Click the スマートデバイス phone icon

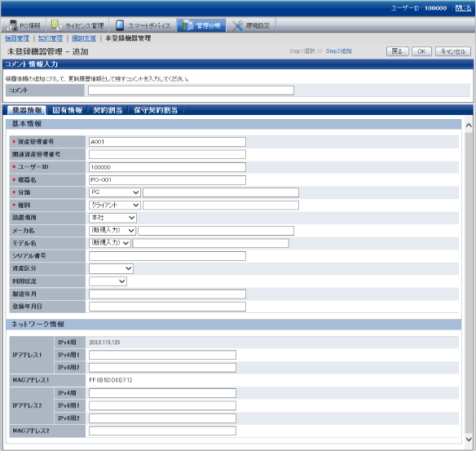(120, 25)
